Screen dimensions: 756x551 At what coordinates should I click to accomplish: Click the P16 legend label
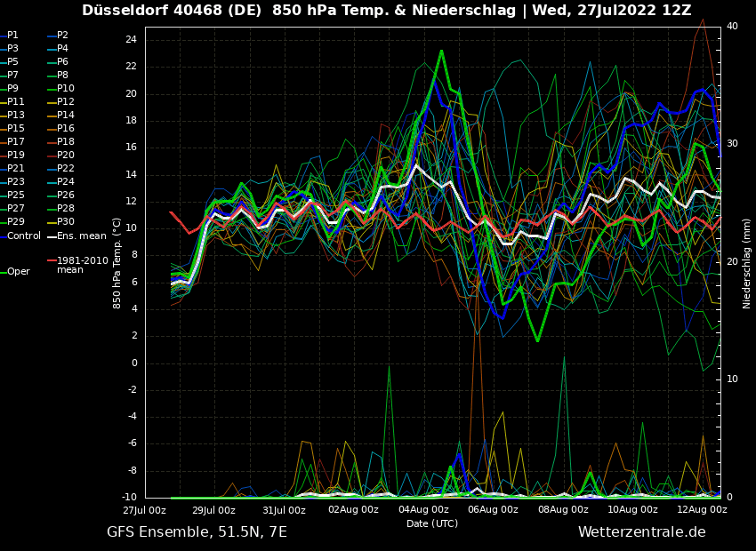click(65, 129)
